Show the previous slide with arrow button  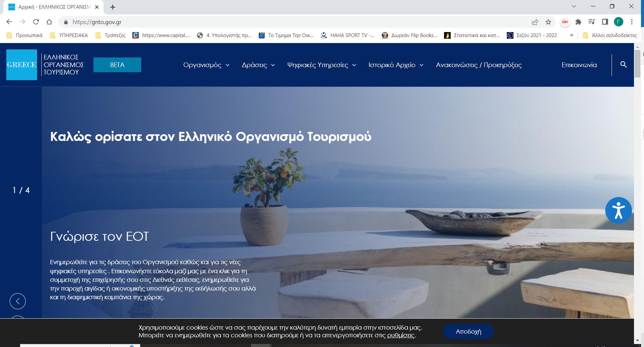(x=18, y=301)
